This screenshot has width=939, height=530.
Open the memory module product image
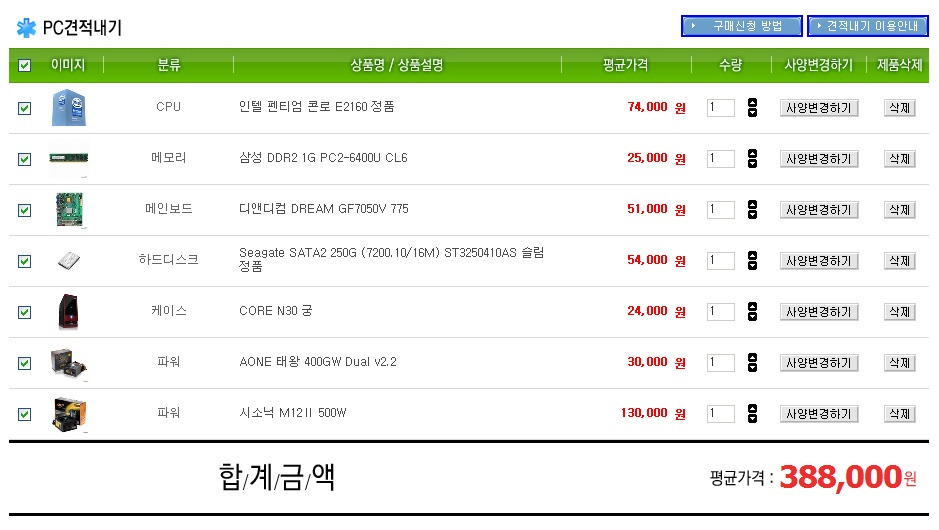[x=69, y=158]
